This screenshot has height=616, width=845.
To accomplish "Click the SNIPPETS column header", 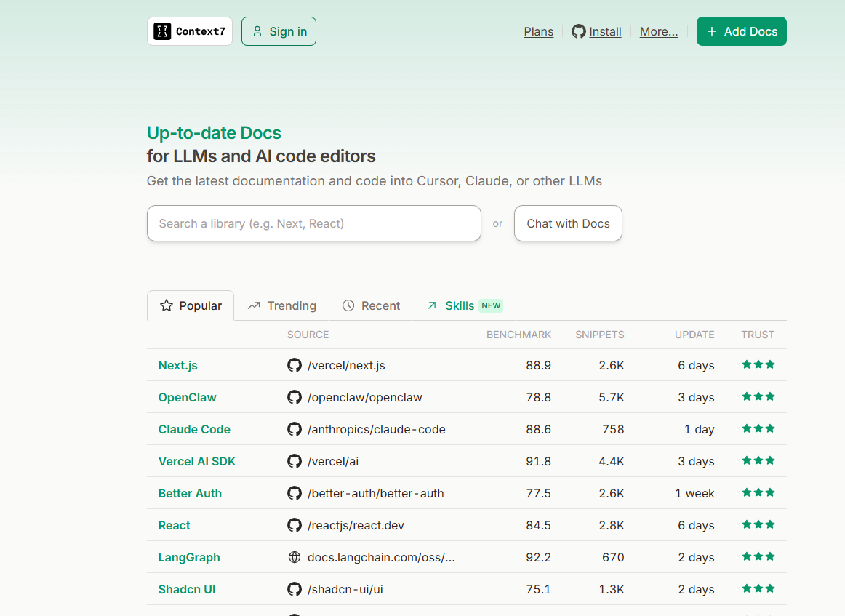I will (600, 335).
